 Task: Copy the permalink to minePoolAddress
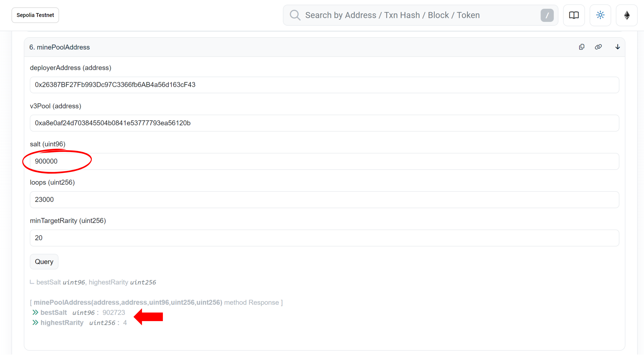point(598,47)
